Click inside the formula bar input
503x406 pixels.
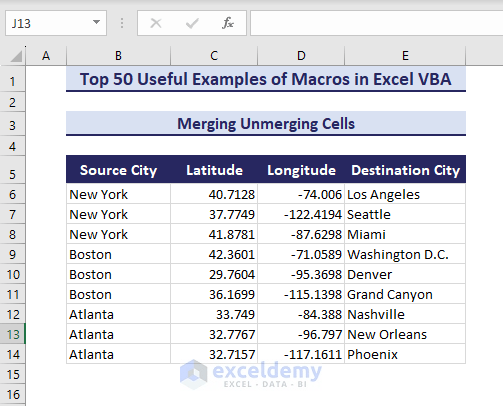(376, 23)
